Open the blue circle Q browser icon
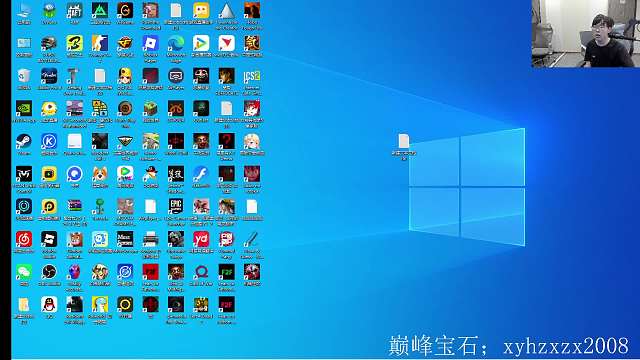This screenshot has height=360, width=640. pyautogui.click(x=74, y=174)
